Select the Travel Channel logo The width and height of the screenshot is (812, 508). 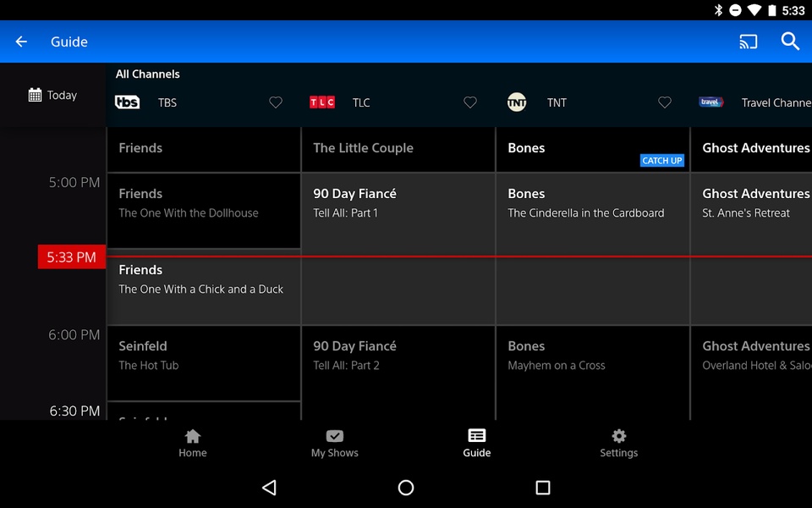pyautogui.click(x=711, y=102)
